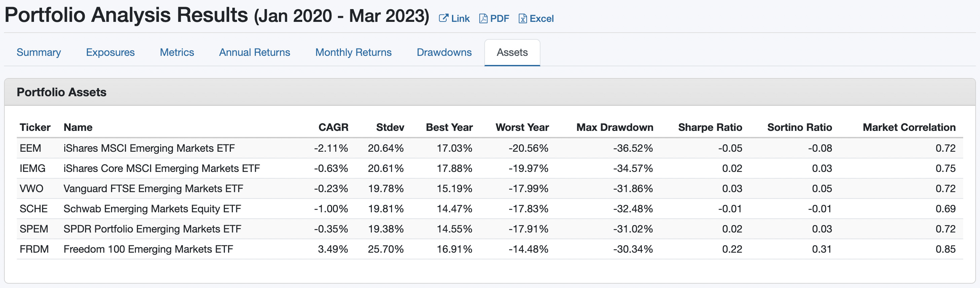Export results via PDF text link

[499, 19]
